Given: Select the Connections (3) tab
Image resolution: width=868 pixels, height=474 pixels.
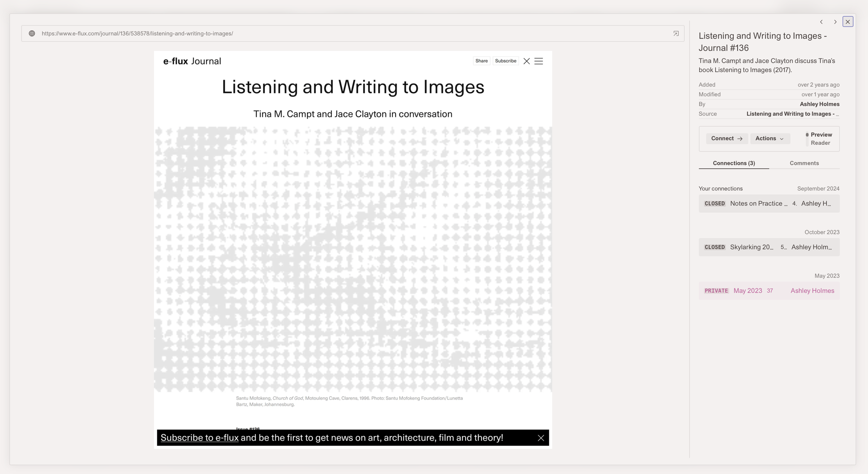Looking at the screenshot, I should 733,163.
